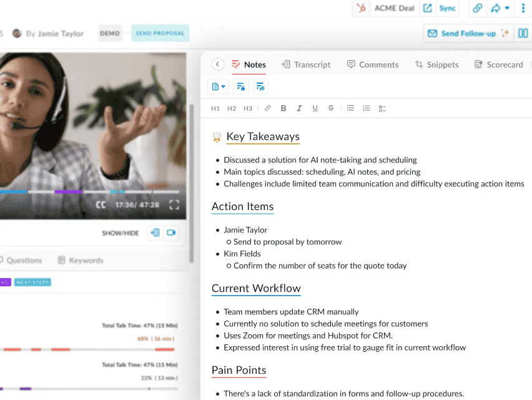The height and width of the screenshot is (400, 532).
Task: Insert a checklist
Action: pyautogui.click(x=382, y=109)
